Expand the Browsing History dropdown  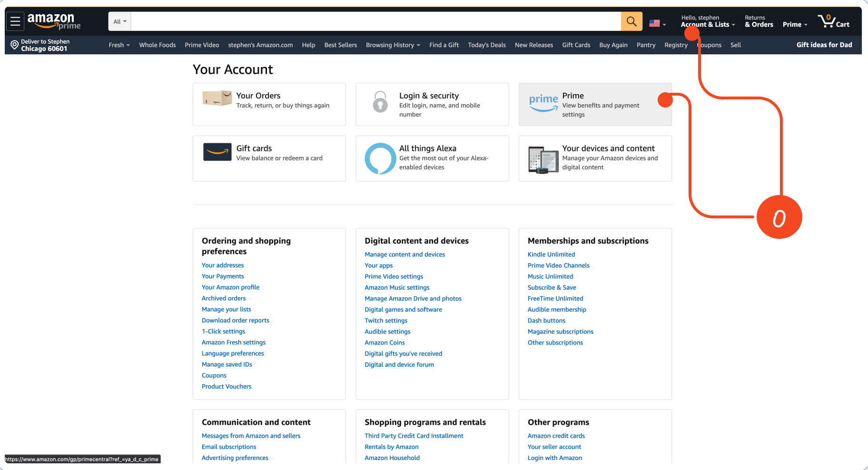(393, 45)
